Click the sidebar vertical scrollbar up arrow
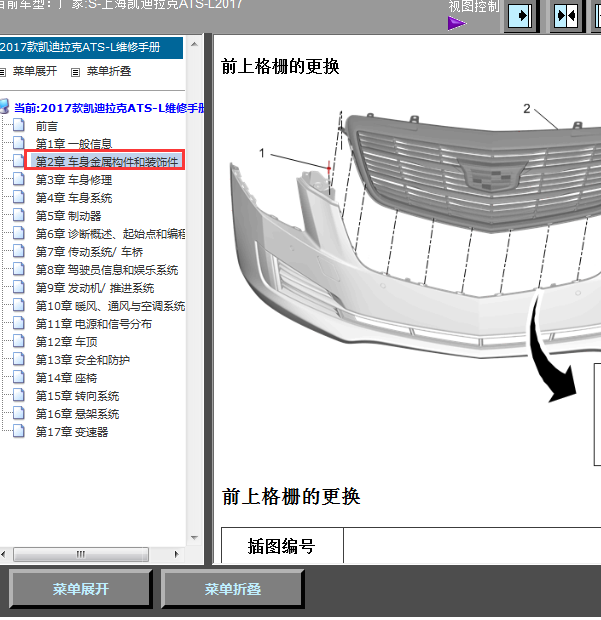 pos(194,44)
